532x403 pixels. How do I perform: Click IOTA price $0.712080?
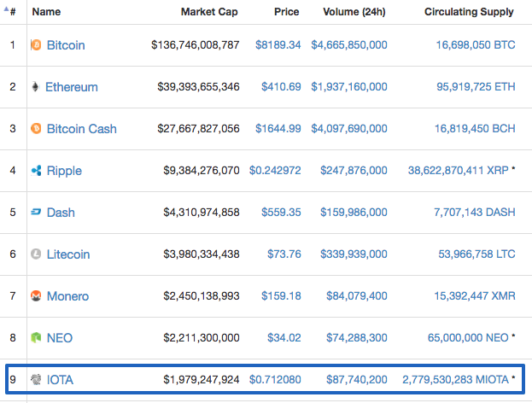pos(275,380)
